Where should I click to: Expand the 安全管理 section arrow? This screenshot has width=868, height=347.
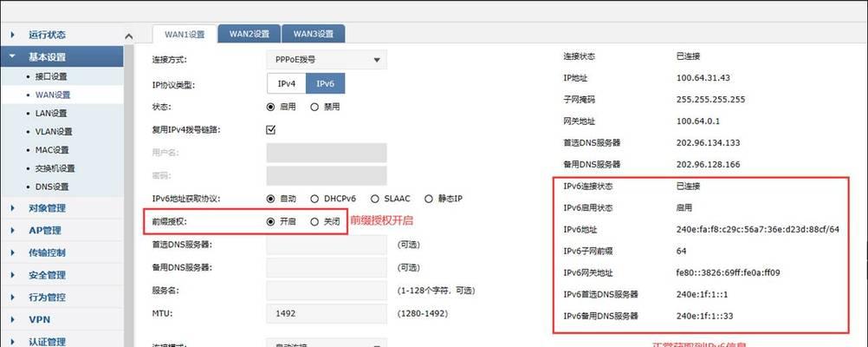(12, 275)
